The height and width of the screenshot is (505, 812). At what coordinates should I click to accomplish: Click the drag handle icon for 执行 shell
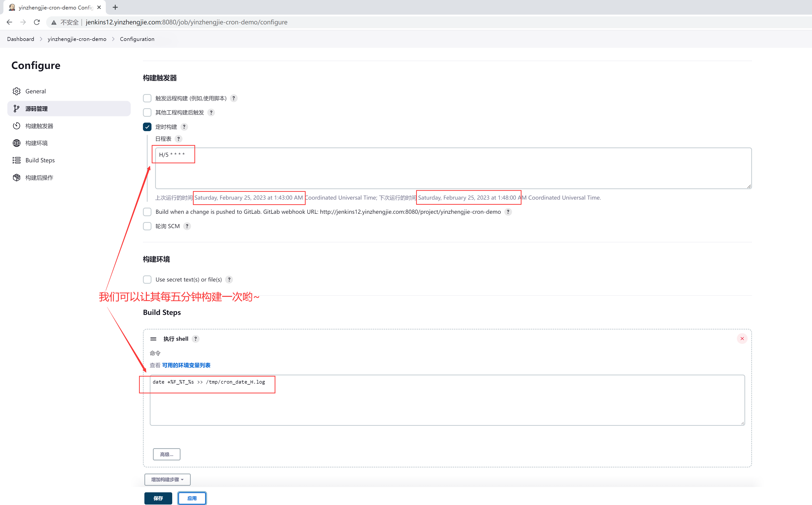click(153, 339)
